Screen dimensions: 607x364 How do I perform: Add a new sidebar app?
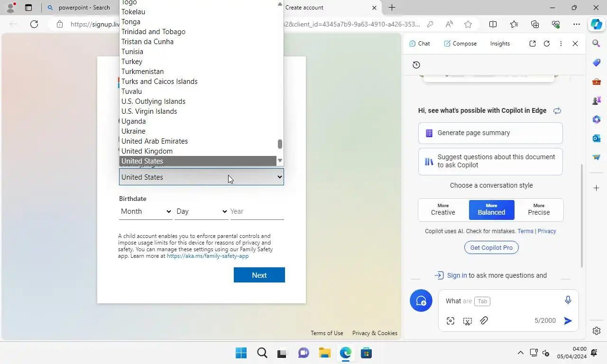tap(597, 188)
